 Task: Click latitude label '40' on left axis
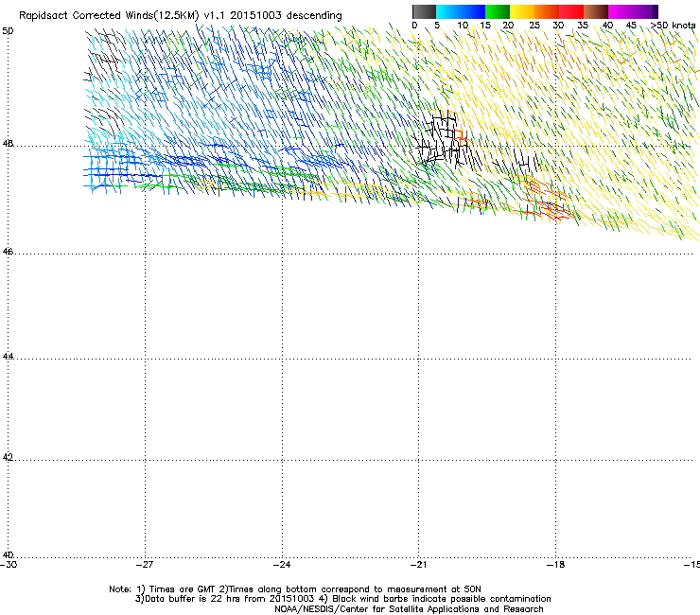click(8, 554)
